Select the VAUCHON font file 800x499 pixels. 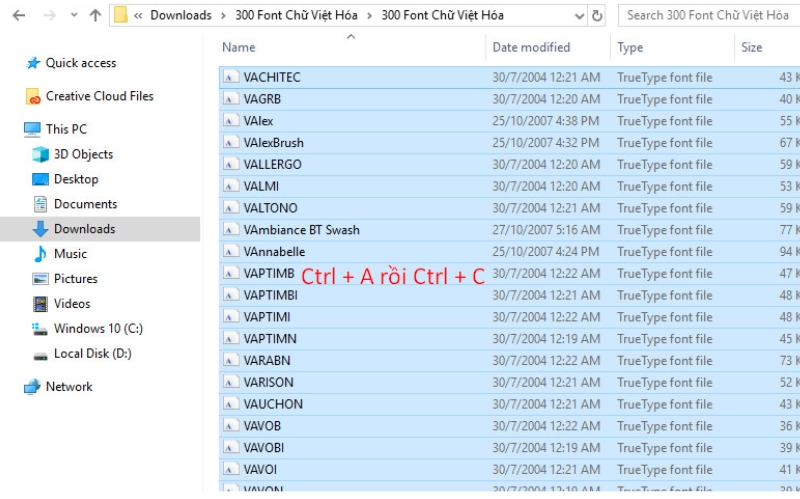(273, 405)
